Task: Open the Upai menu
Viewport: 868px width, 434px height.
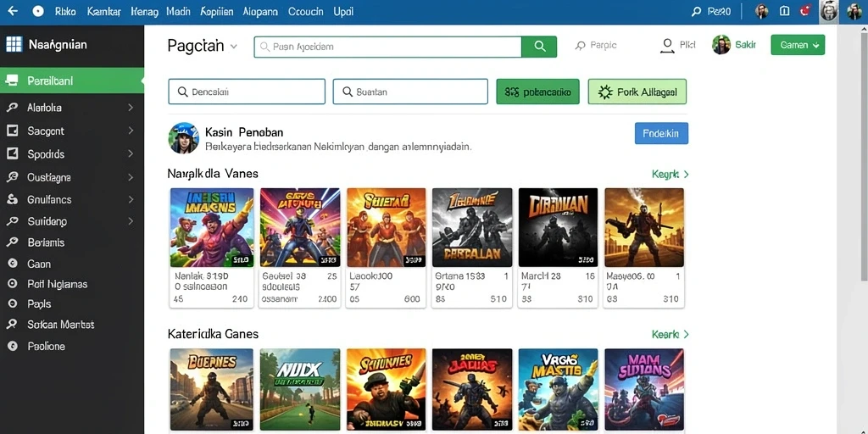Action: pos(343,12)
